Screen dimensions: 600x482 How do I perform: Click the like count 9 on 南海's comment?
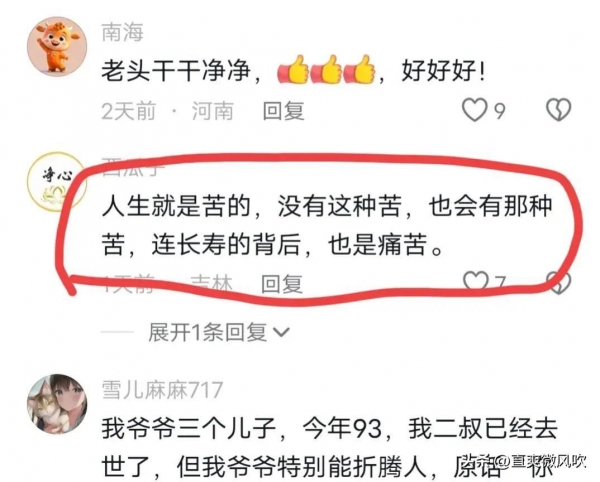pyautogui.click(x=500, y=111)
